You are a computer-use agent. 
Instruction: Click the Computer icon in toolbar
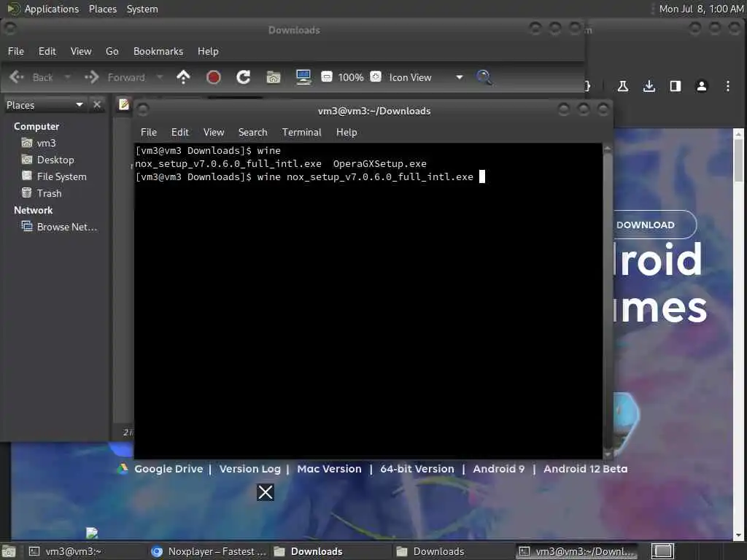tap(303, 77)
